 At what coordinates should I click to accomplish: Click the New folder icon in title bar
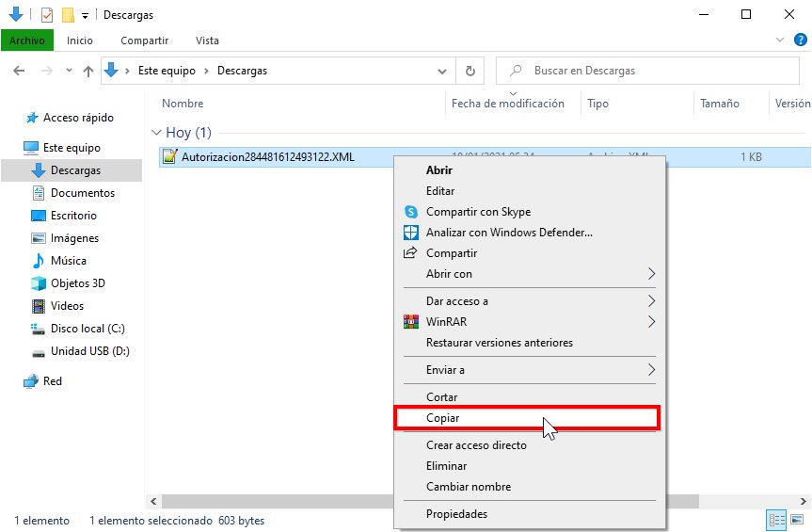[68, 15]
